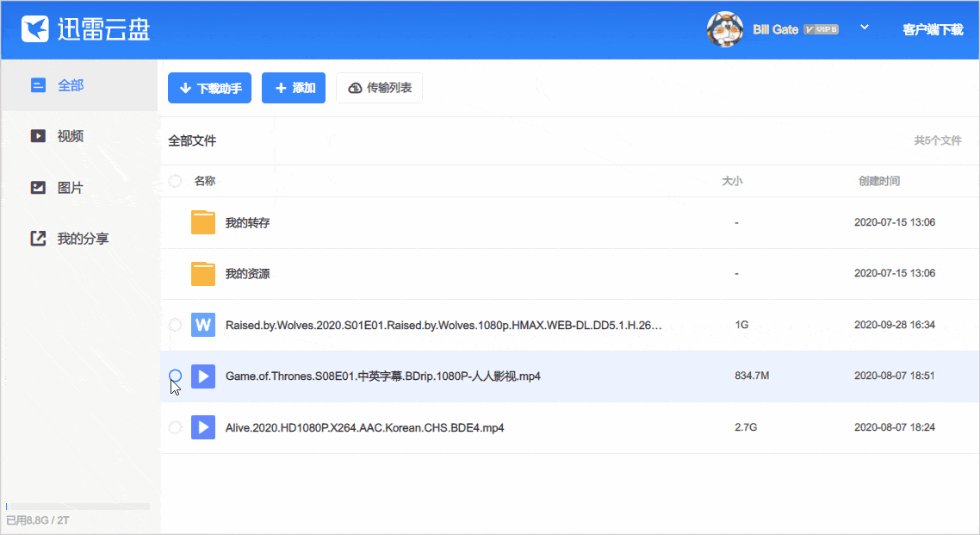This screenshot has width=980, height=535.
Task: Play the Game.of.Thrones video icon
Action: (203, 376)
